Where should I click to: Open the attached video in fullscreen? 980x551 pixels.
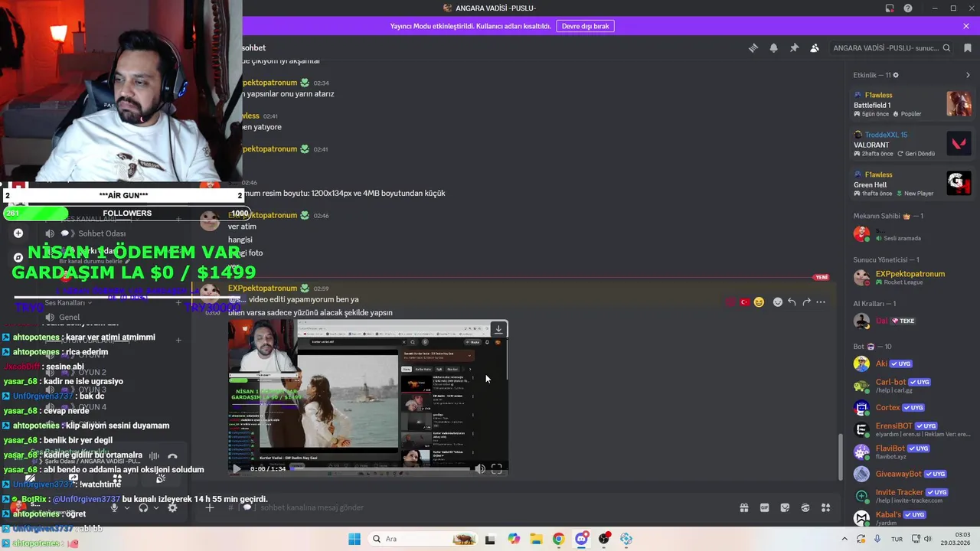(x=496, y=468)
